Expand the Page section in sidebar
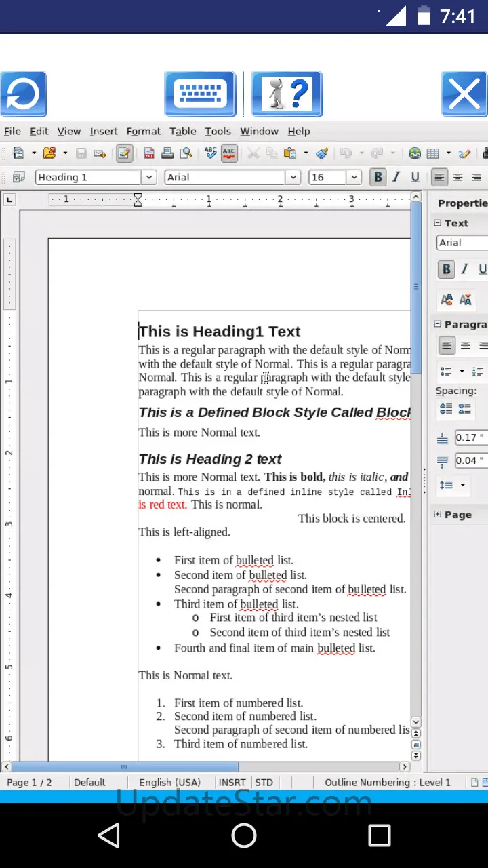The height and width of the screenshot is (868, 488). pyautogui.click(x=438, y=515)
